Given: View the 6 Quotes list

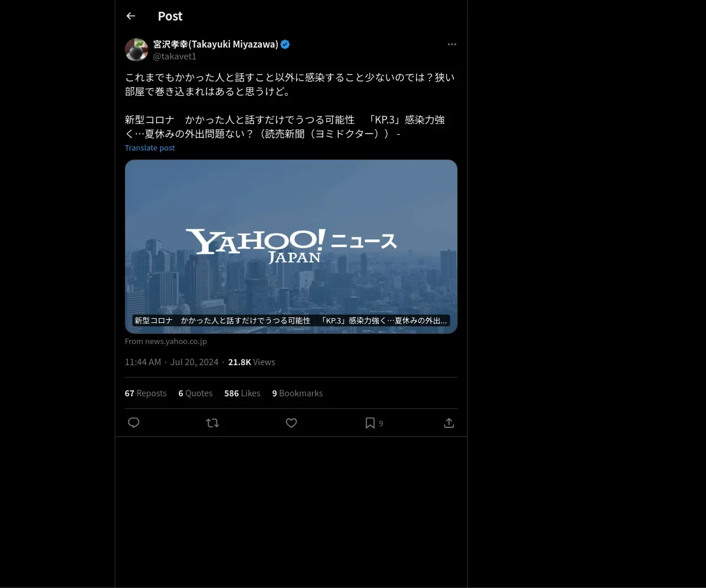Looking at the screenshot, I should pos(195,393).
